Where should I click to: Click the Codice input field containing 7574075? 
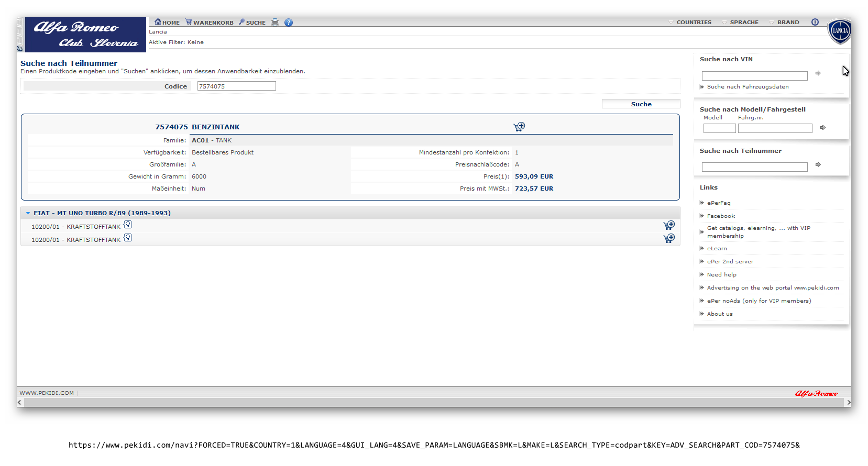pos(236,86)
